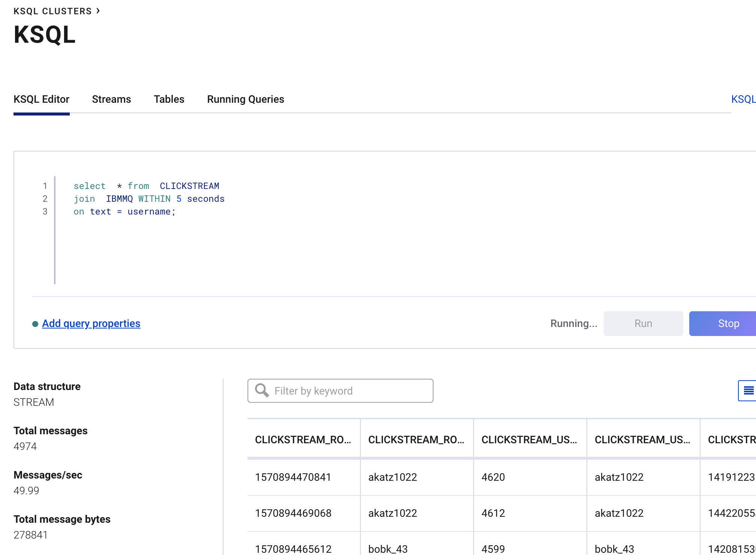Select the cell value 1570894469068
Image resolution: width=756 pixels, height=555 pixels.
(x=293, y=513)
